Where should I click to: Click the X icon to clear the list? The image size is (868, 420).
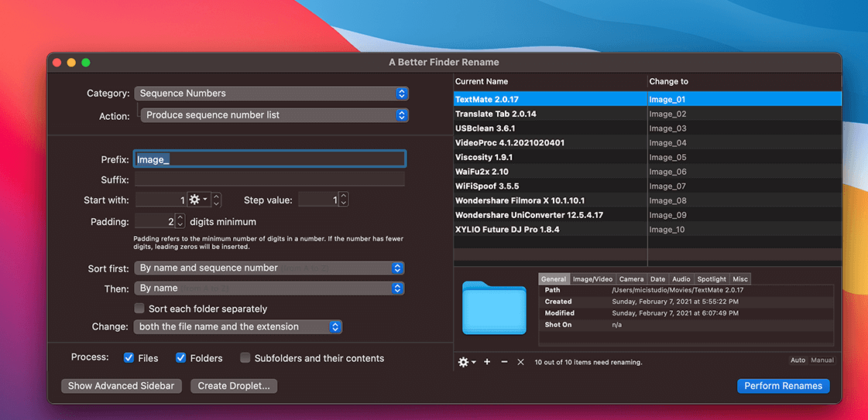click(x=520, y=362)
